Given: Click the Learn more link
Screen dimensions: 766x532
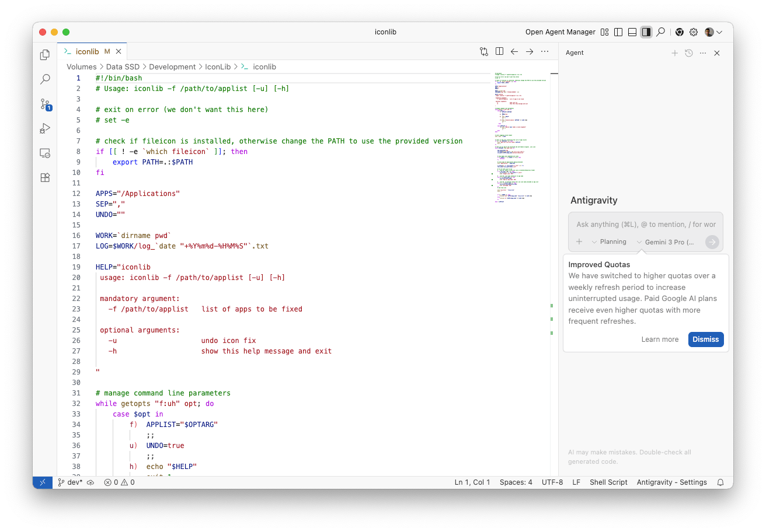Looking at the screenshot, I should [660, 339].
